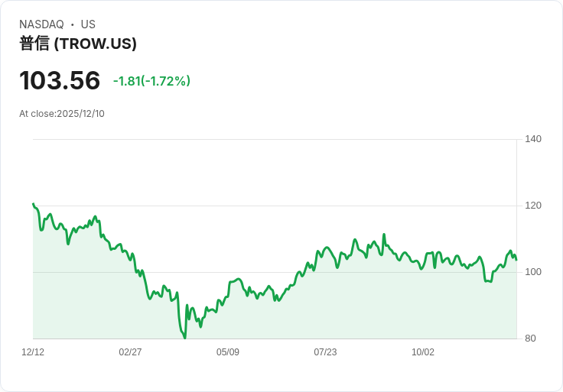Viewport: 563px width, 392px height.
Task: Click the rightmost end of the price line
Action: pyautogui.click(x=516, y=260)
